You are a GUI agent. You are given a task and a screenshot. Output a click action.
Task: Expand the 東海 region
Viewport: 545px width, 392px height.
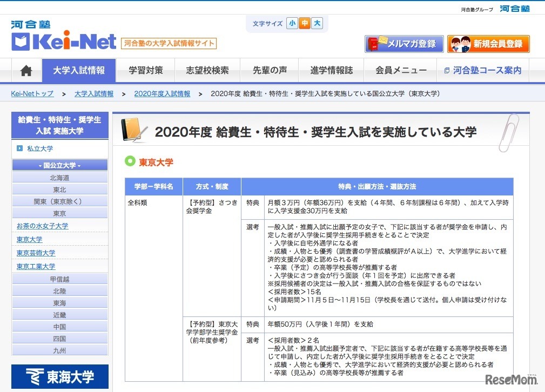(x=60, y=303)
